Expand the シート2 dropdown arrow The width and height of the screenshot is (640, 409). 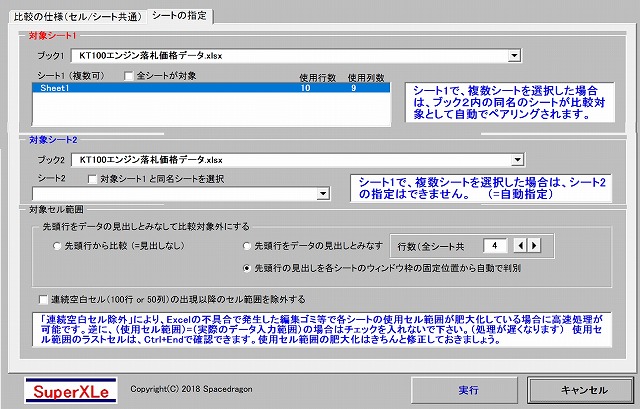tap(323, 193)
